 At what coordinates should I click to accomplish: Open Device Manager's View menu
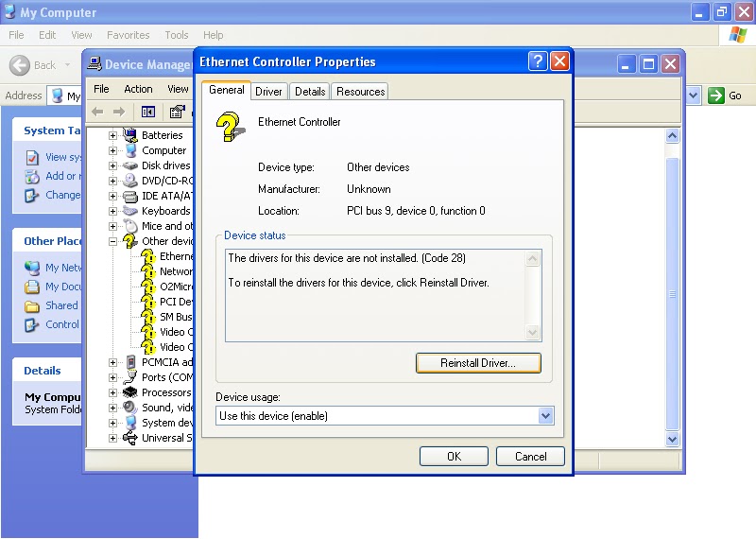click(178, 89)
